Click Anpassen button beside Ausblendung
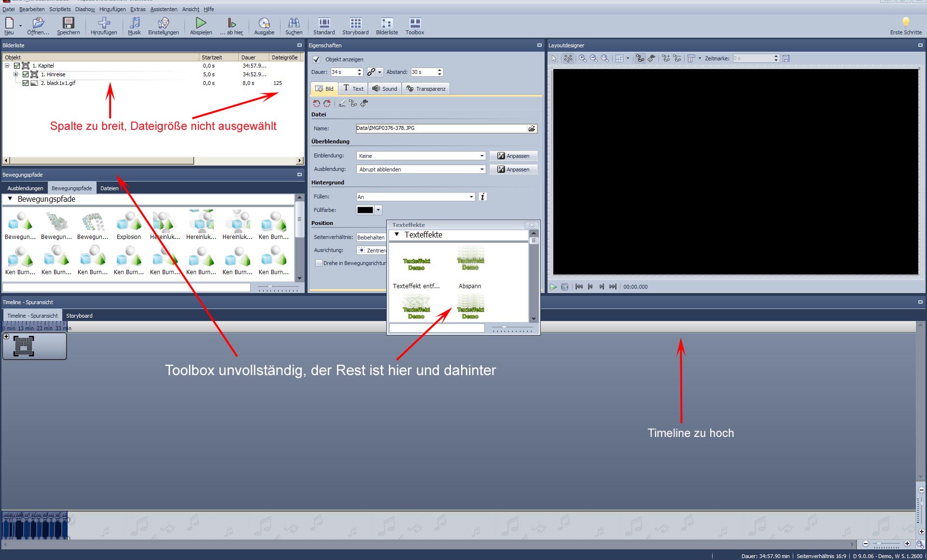The height and width of the screenshot is (560, 927). click(x=513, y=169)
